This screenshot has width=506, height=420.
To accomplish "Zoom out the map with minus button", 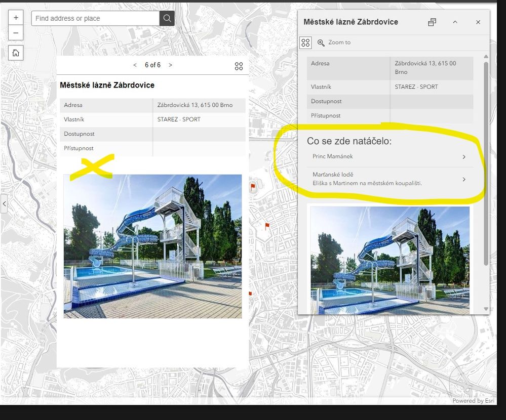I will tap(16, 33).
